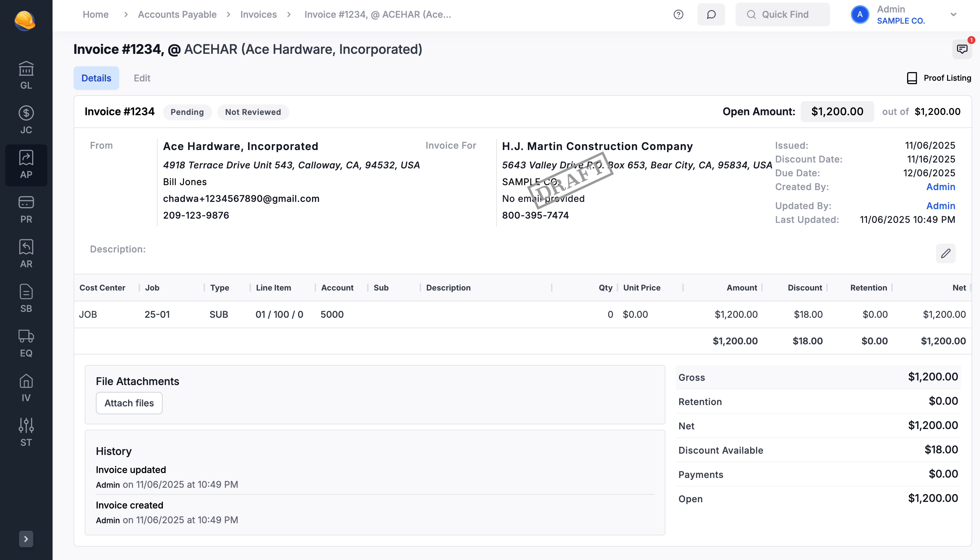Click the Quick Find search field
The height and width of the screenshot is (560, 980).
coord(782,15)
